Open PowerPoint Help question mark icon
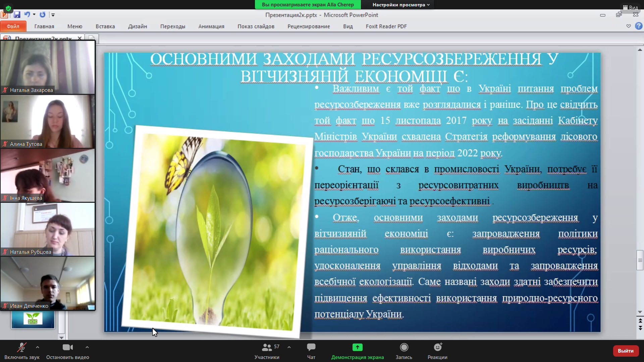Screen dimensions: 644x362 [639, 26]
